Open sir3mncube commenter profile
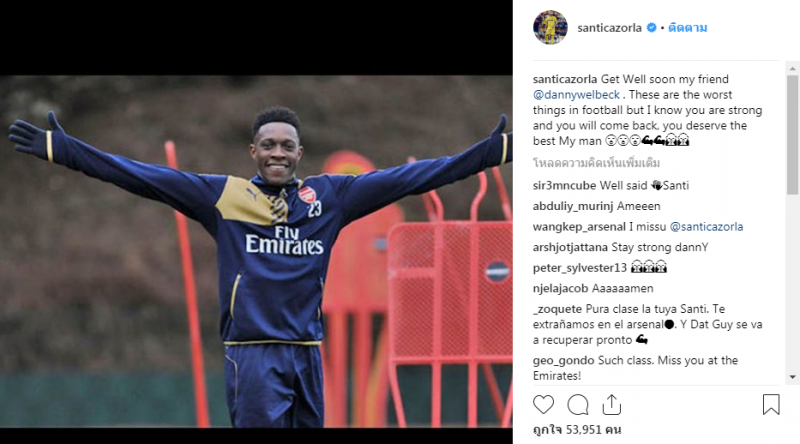This screenshot has width=800, height=444. pos(564,185)
